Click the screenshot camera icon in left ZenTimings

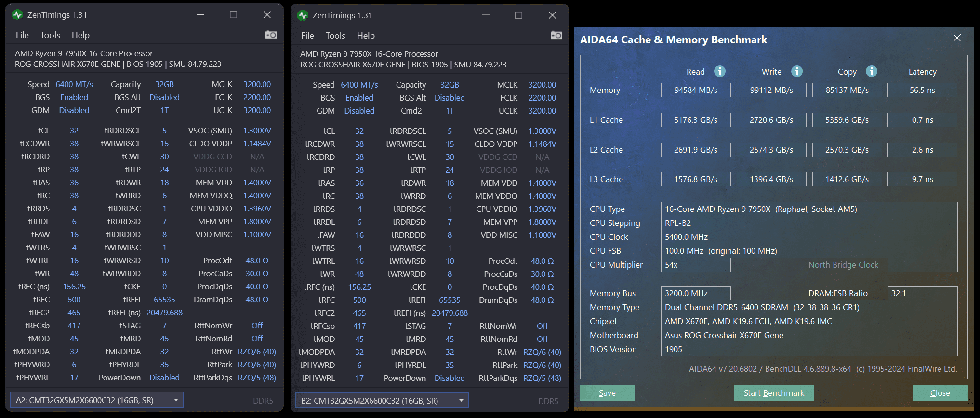(x=271, y=35)
